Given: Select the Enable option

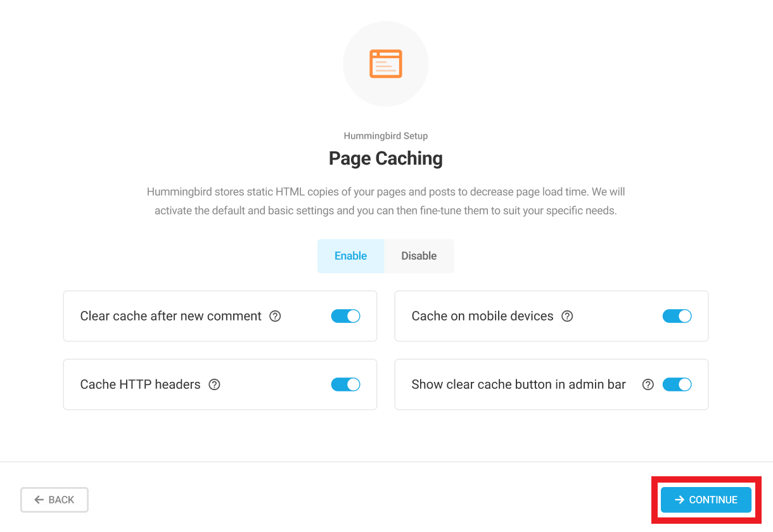Looking at the screenshot, I should point(350,255).
